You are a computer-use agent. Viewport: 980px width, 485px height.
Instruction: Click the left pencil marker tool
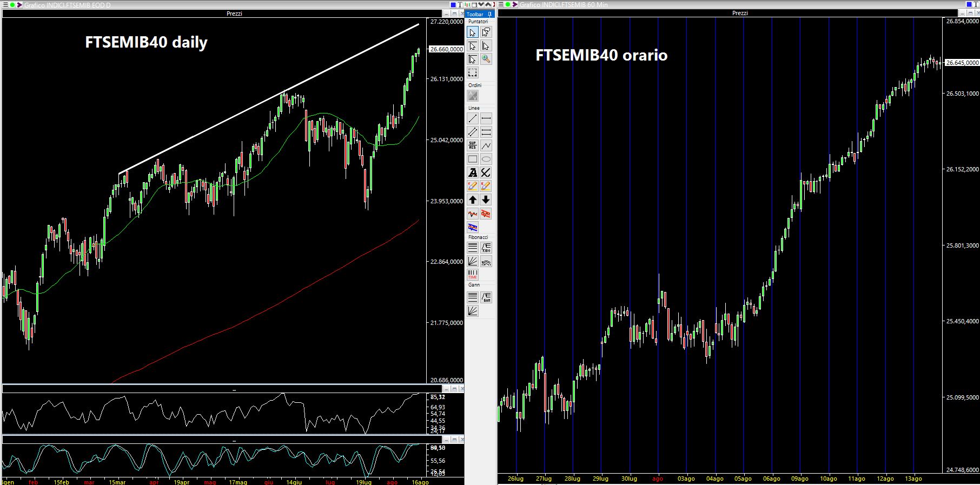coord(473,186)
